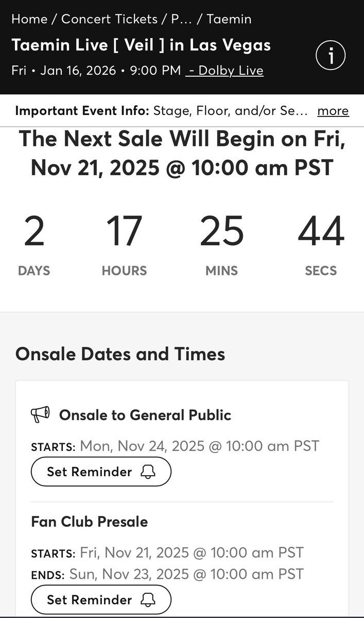The height and width of the screenshot is (618, 364).
Task: Open the event info circle icon
Action: [331, 56]
